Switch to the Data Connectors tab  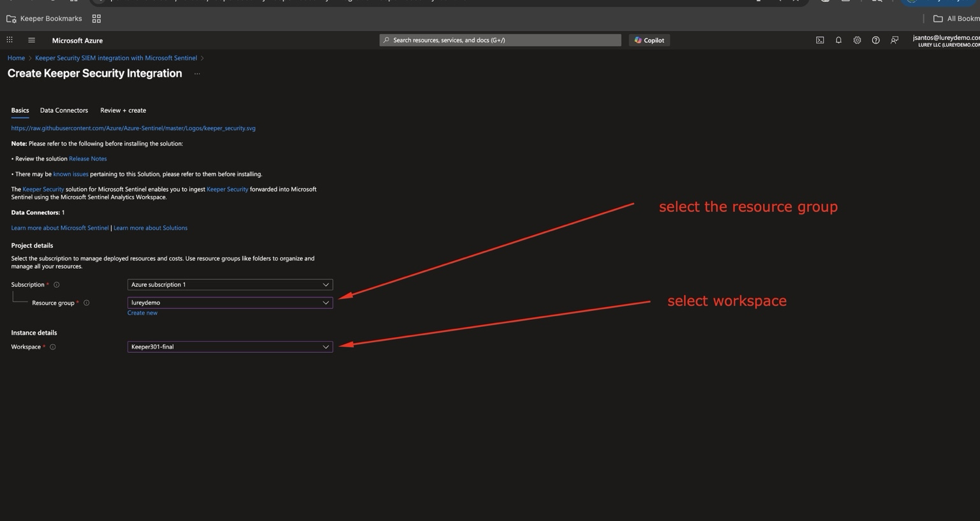(x=64, y=110)
